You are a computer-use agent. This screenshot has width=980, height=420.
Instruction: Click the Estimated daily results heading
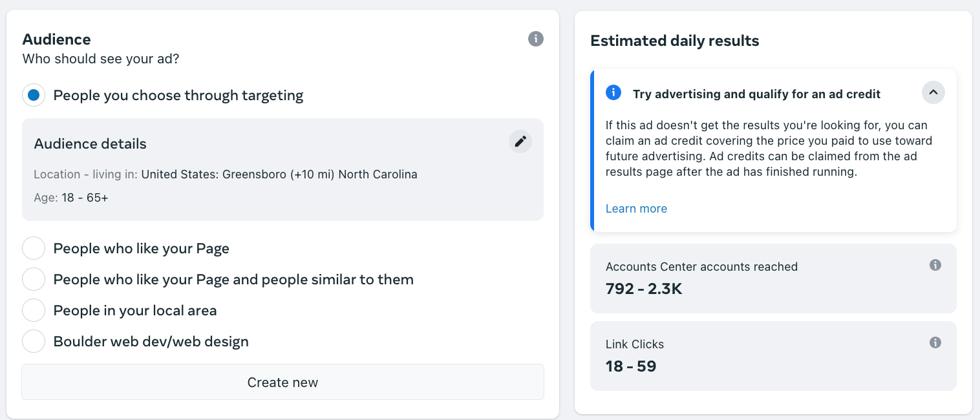pos(674,41)
